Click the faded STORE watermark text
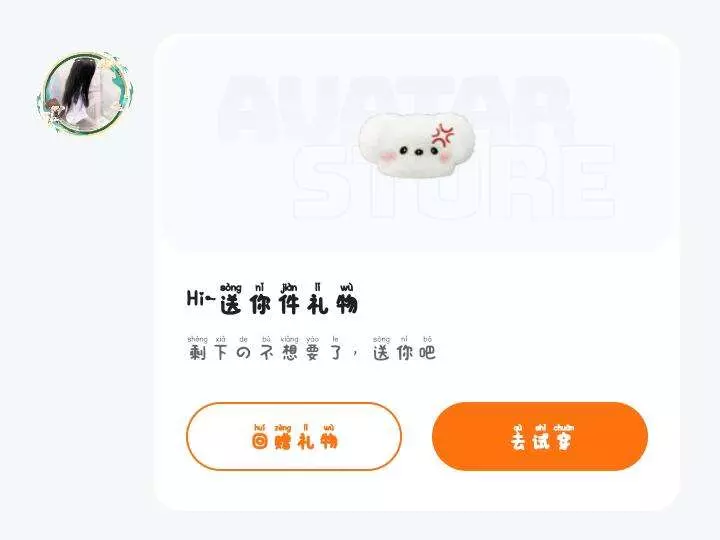This screenshot has height=540, width=720. (x=455, y=181)
